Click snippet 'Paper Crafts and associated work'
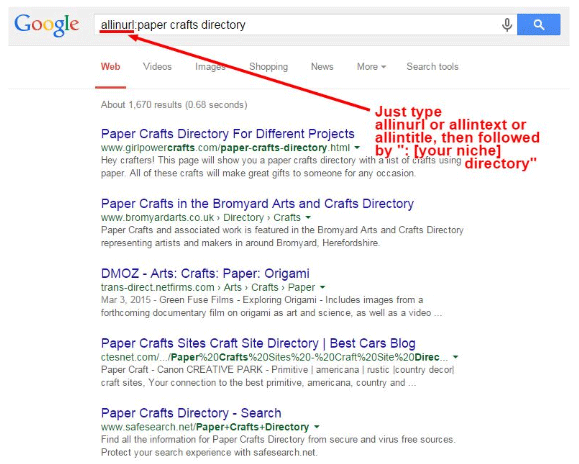The height and width of the screenshot is (464, 579). coord(282,236)
